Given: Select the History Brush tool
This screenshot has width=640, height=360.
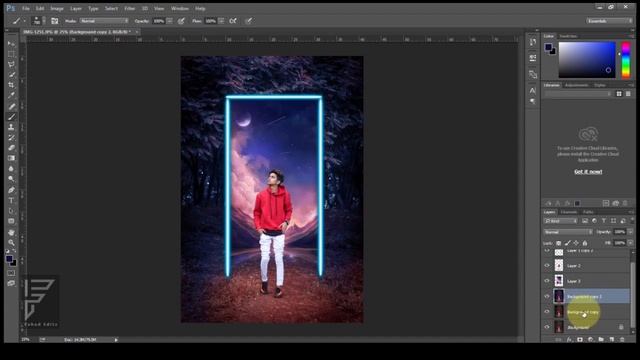Looking at the screenshot, I should (11, 138).
